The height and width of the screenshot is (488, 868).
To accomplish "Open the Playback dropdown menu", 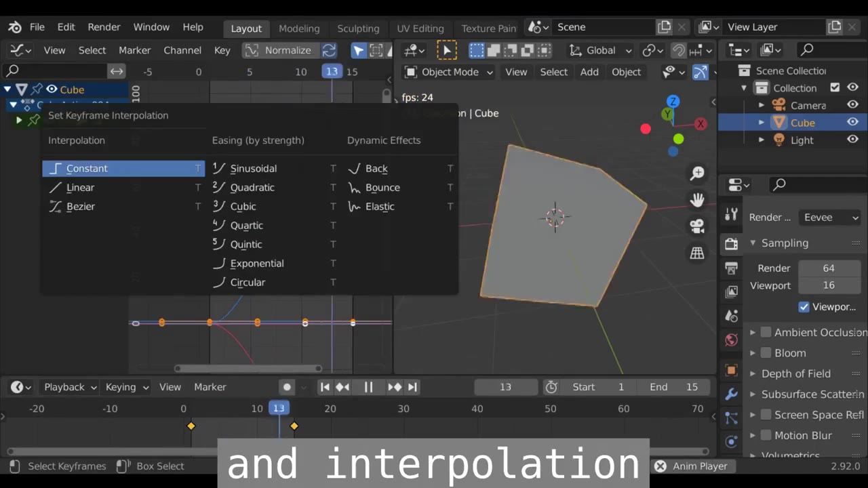I will pos(70,387).
